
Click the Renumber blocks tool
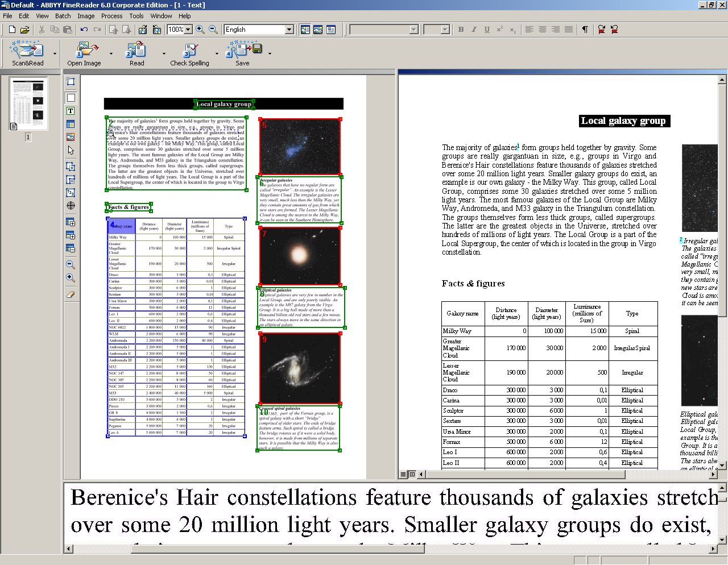coord(71,193)
